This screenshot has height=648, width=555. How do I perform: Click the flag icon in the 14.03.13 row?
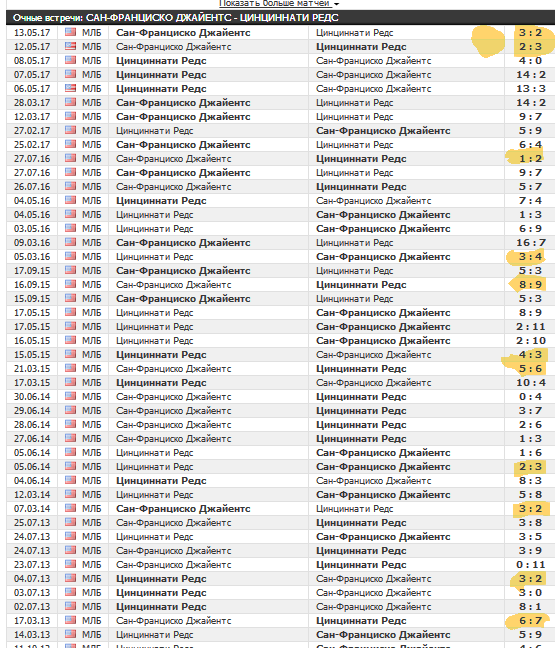click(x=71, y=634)
